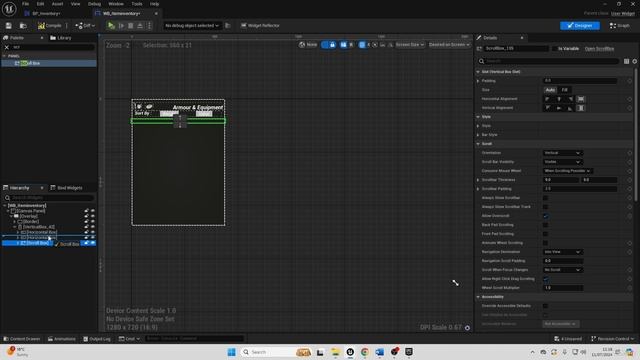
Task: Toggle visibility eye for Border
Action: tap(93, 222)
